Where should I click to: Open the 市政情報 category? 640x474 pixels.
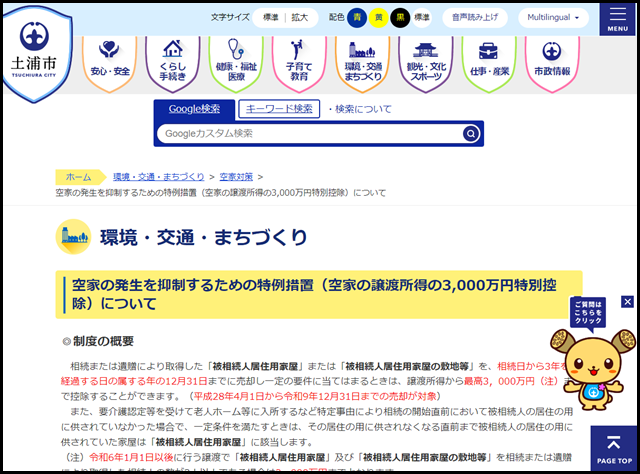coord(552,63)
